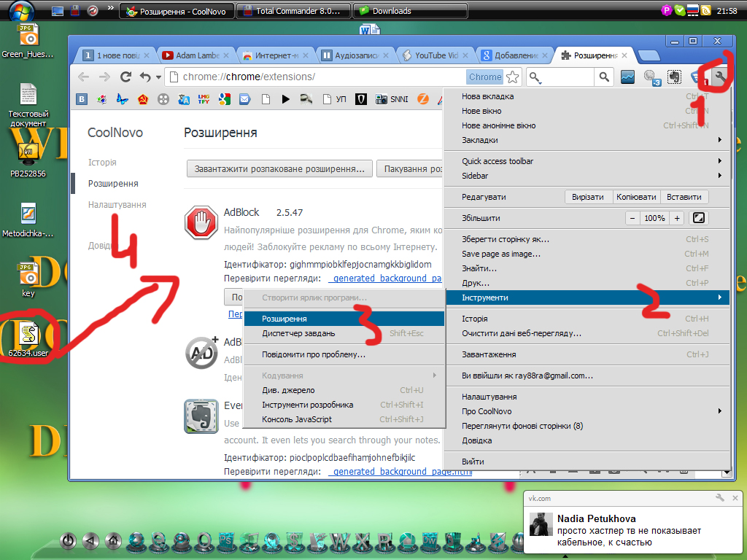The image size is (747, 560).
Task: Open the undo history dropdown arrow beside undo
Action: coord(158,77)
